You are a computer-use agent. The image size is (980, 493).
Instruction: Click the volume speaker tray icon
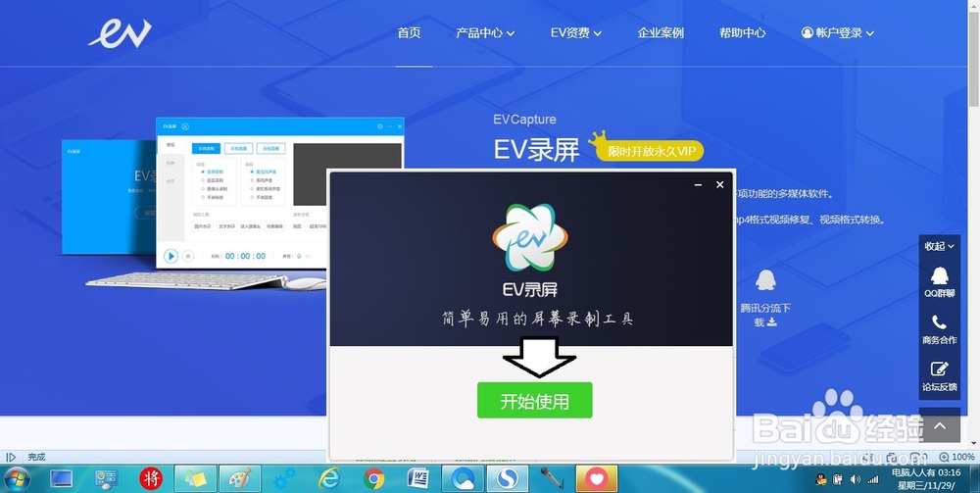855,479
